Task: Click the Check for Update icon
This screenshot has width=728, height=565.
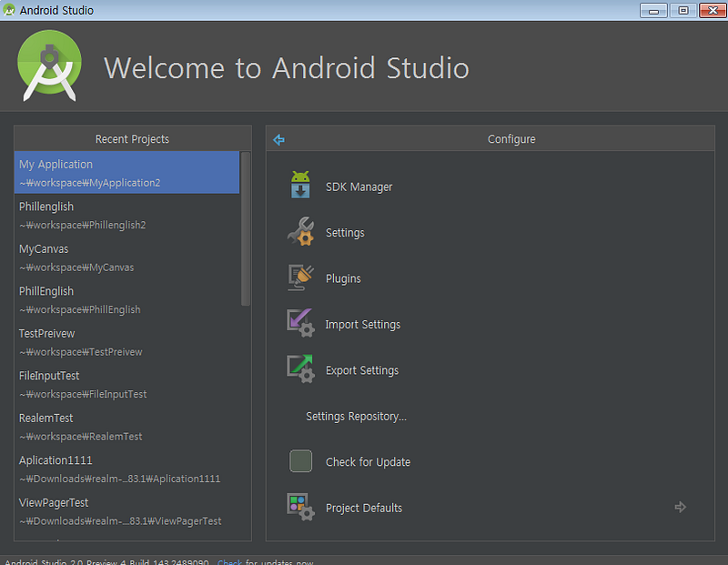Action: 301,461
